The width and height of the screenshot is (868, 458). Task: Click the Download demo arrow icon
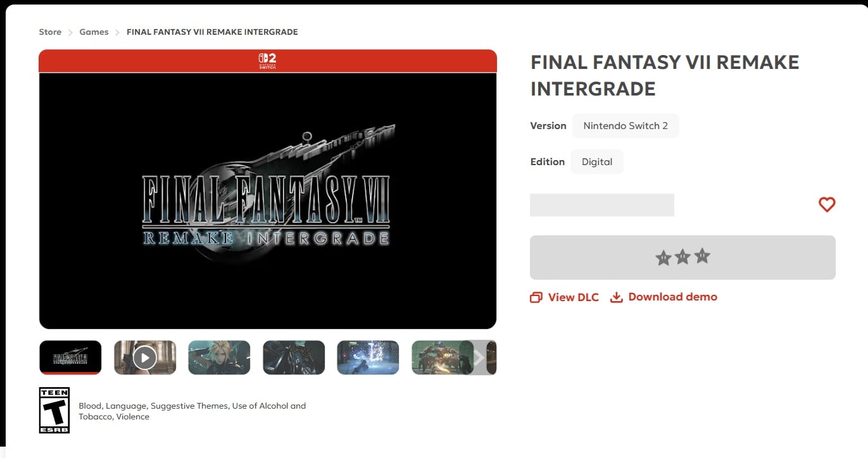point(616,297)
